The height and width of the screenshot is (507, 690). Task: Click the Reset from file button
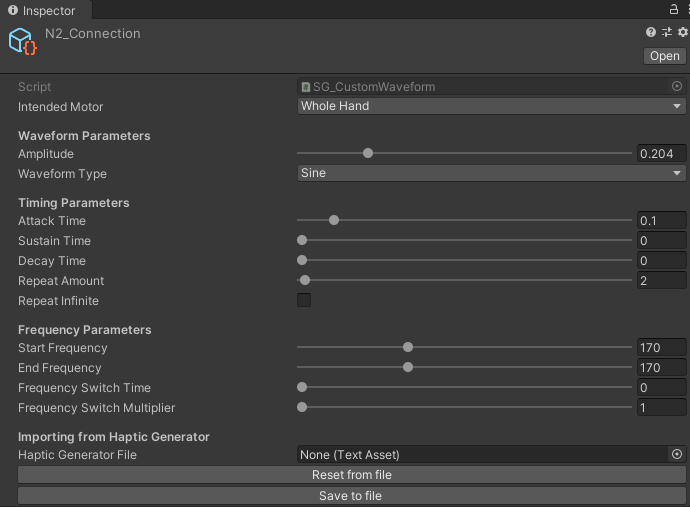point(351,475)
